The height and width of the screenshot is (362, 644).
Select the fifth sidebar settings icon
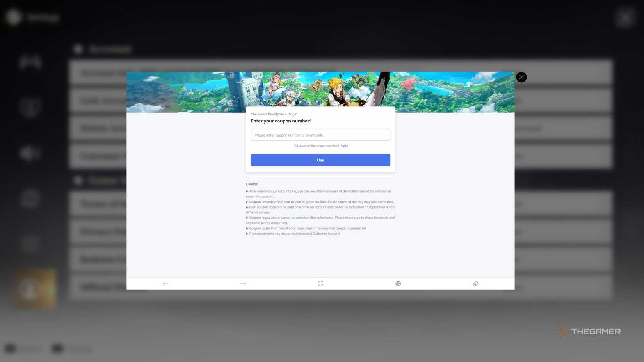tap(30, 243)
